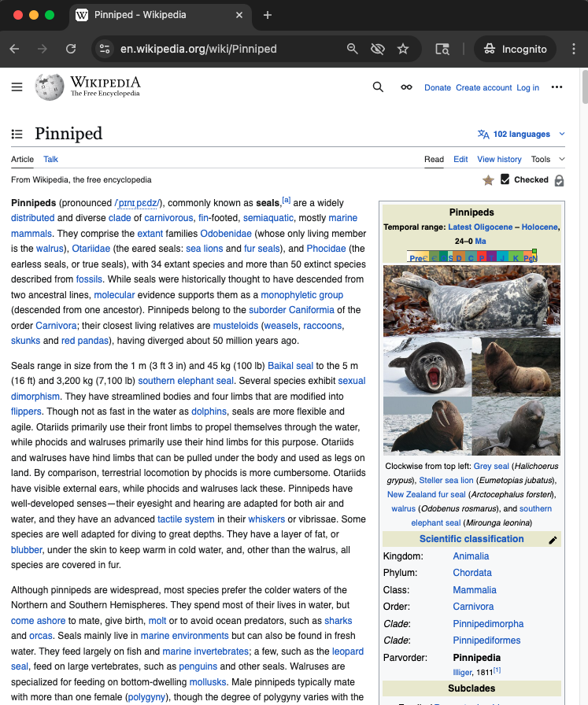Click the featured article bronze star icon
This screenshot has width=588, height=705.
[x=488, y=180]
